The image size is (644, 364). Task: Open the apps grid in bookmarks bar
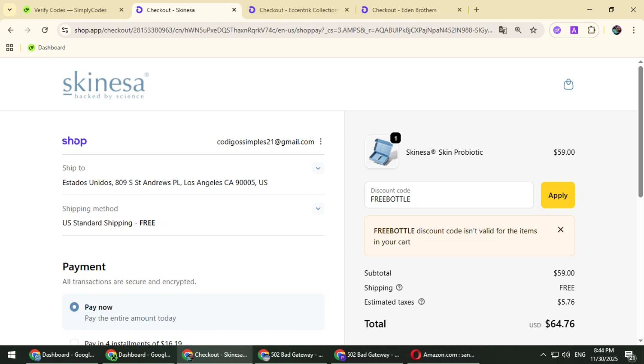coord(9,48)
